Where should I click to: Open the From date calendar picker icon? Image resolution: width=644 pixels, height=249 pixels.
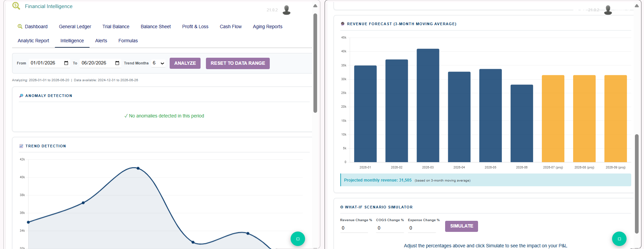pyautogui.click(x=66, y=63)
